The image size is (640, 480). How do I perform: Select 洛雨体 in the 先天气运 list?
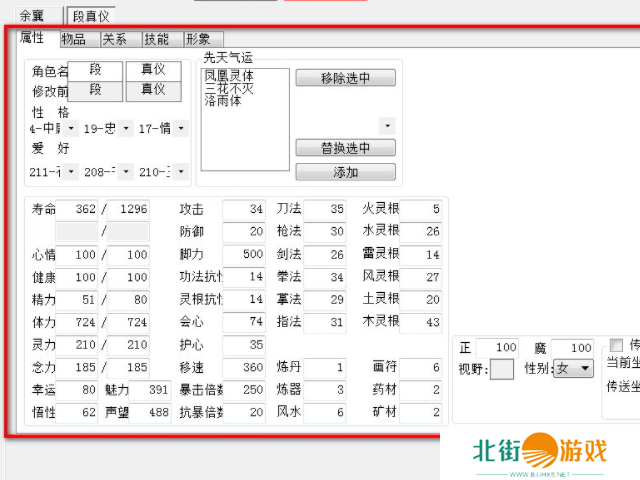(223, 101)
